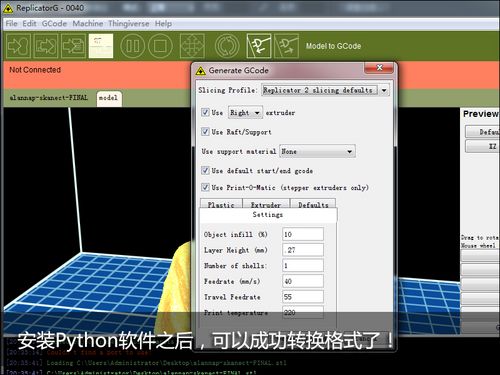Toggle the Use Print-O-Matic checkbox
Viewport: 500px width, 375px height.
coord(205,187)
